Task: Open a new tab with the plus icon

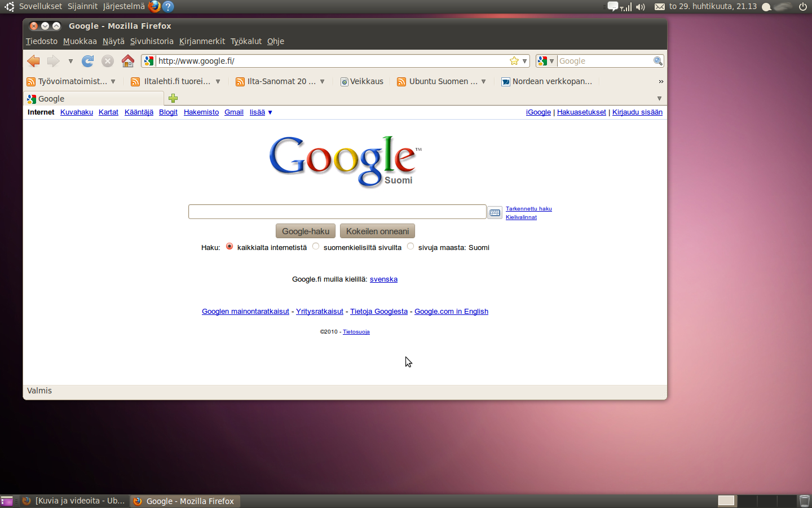Action: pyautogui.click(x=173, y=98)
